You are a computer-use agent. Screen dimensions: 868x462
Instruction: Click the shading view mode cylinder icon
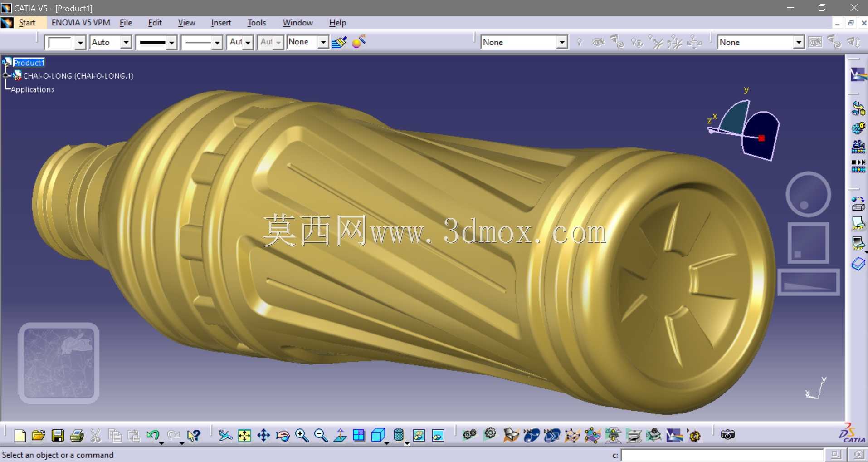398,436
